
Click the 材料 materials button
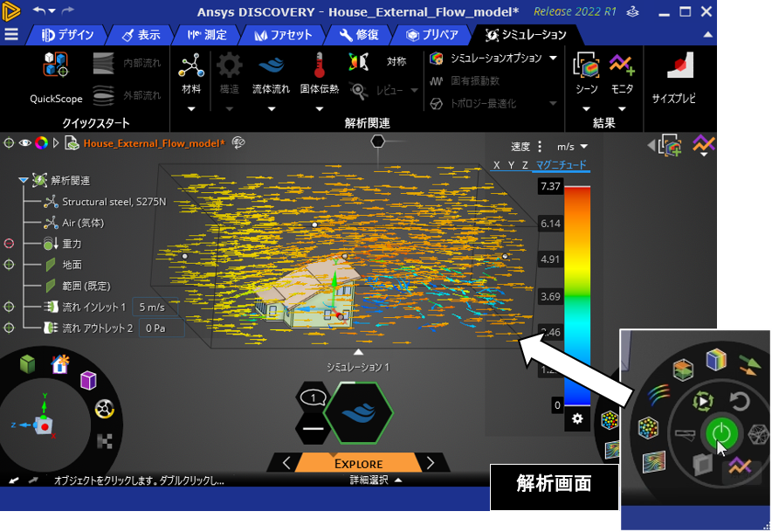[191, 73]
